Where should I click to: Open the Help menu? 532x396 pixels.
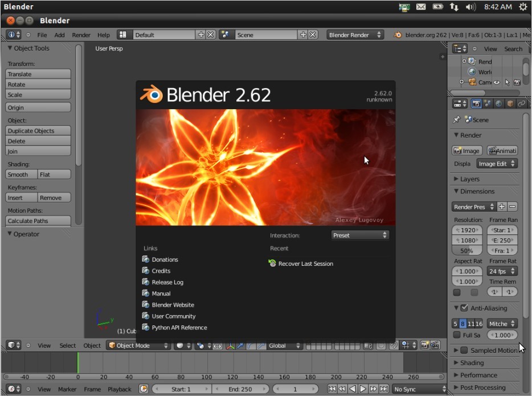(x=104, y=35)
